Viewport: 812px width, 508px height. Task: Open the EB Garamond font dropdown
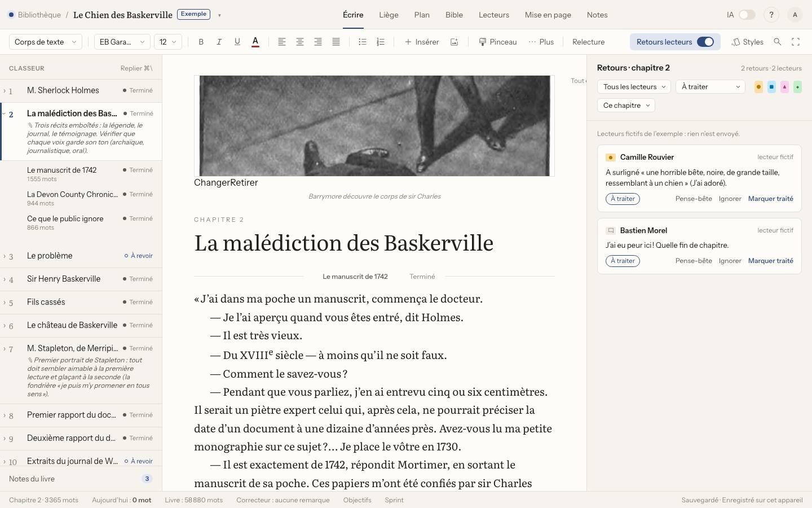122,42
